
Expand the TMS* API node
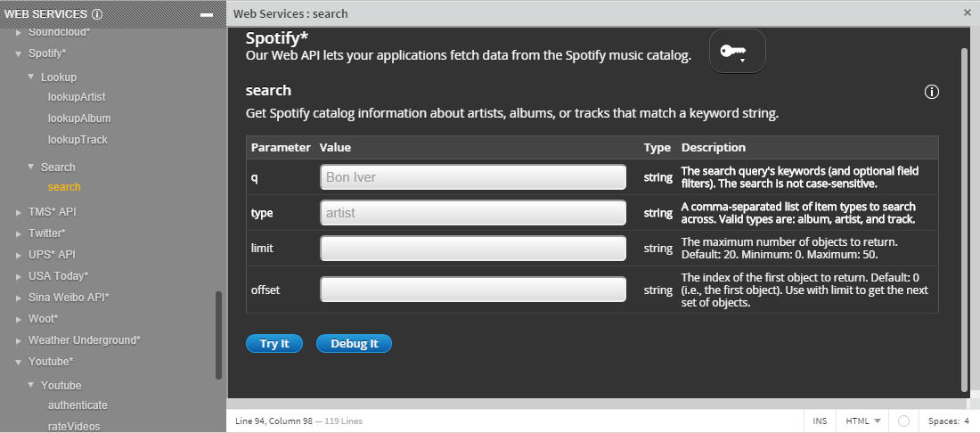19,212
